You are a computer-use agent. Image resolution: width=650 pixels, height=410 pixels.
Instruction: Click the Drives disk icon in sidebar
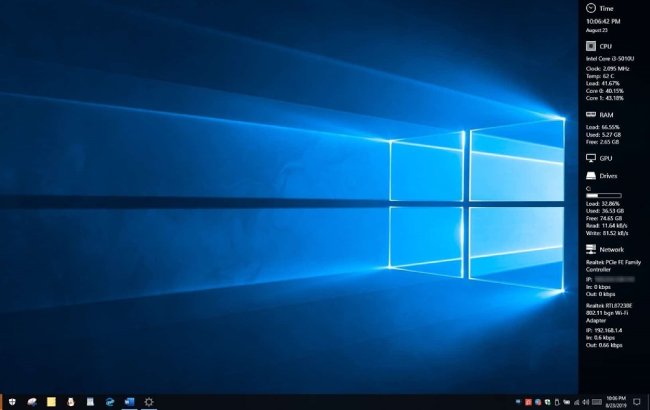[x=591, y=176]
